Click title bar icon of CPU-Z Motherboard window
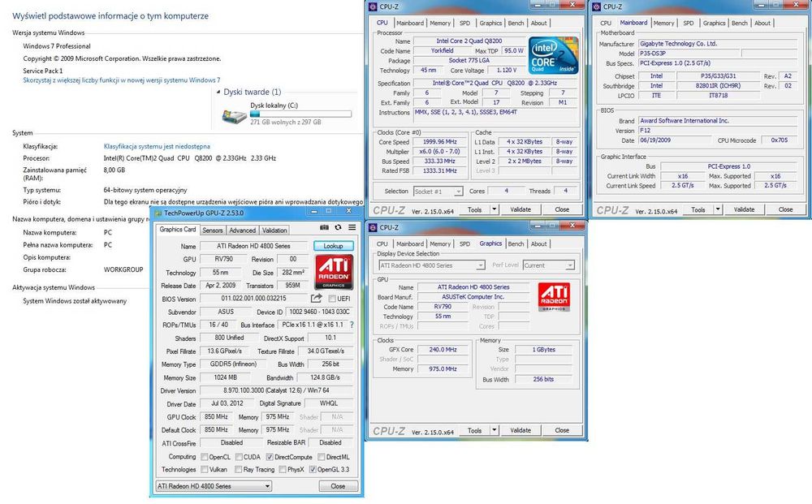 point(597,6)
